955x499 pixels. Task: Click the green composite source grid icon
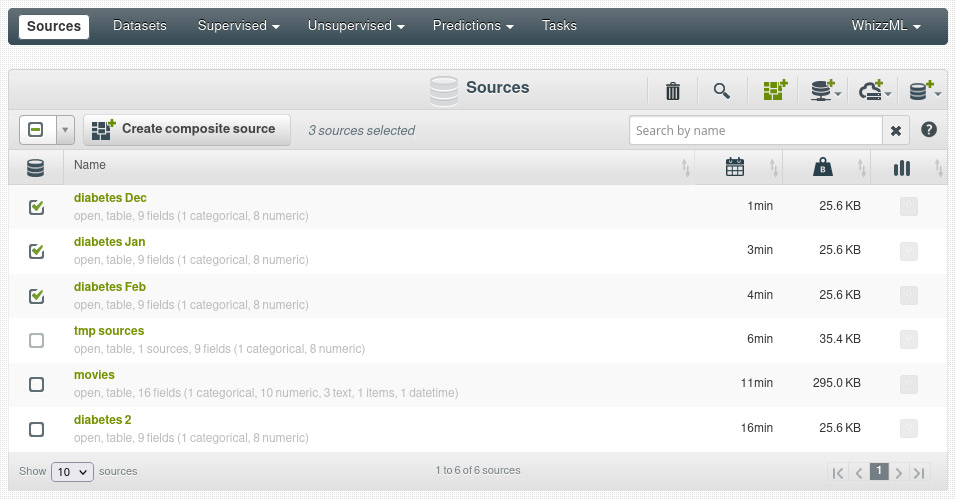click(775, 91)
